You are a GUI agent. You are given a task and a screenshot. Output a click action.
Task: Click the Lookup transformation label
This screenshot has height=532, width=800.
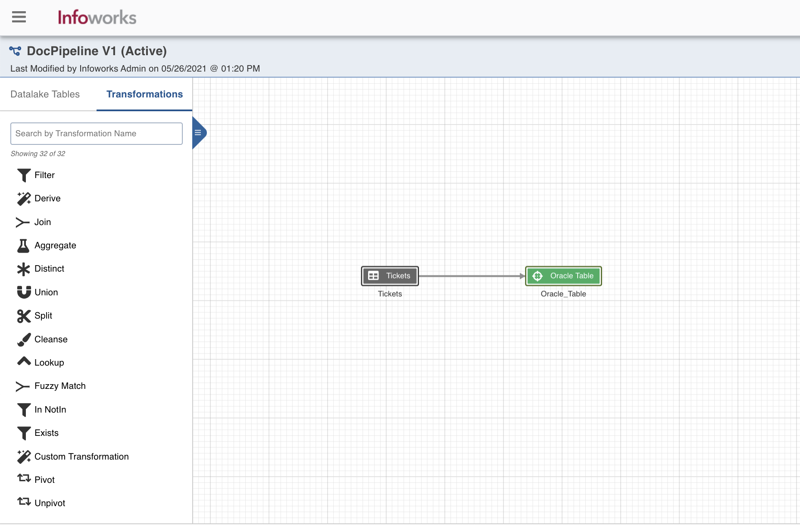tap(49, 363)
